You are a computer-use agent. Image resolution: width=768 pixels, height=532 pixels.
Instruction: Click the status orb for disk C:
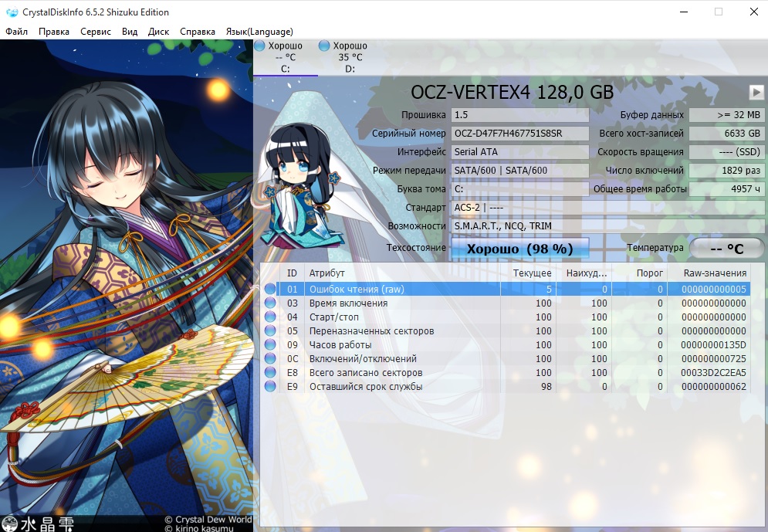pos(259,46)
